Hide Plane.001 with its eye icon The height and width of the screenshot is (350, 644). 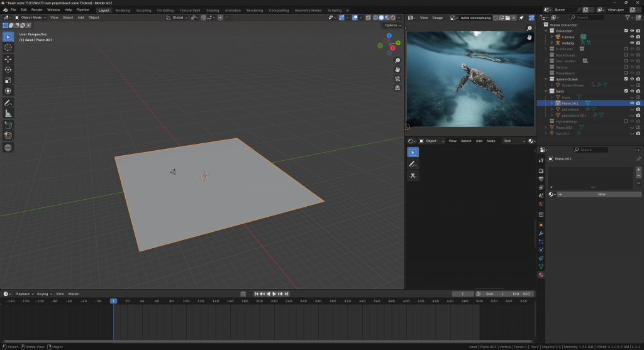[631, 103]
